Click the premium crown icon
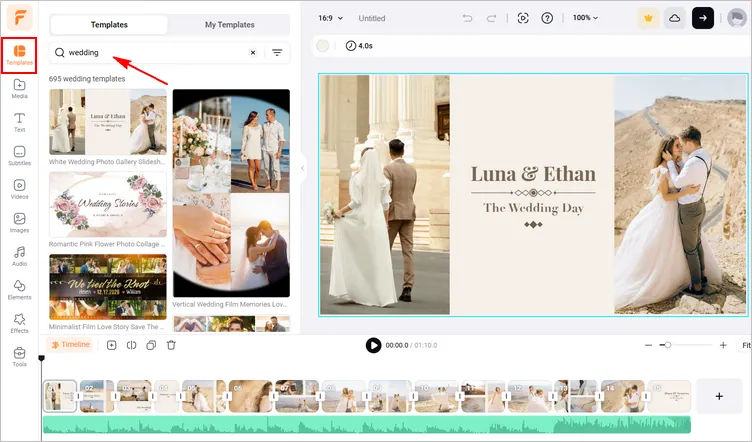This screenshot has width=752, height=442. coord(648,18)
